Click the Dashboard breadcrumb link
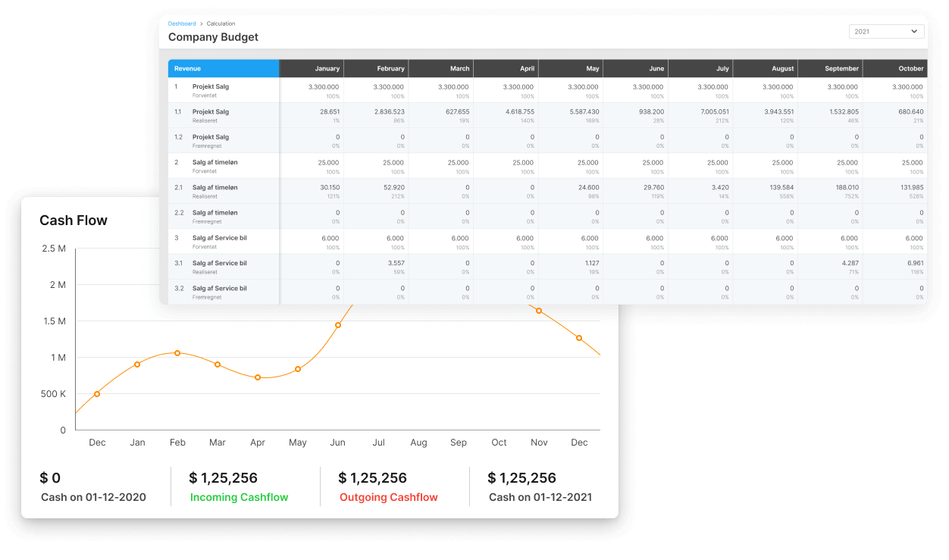 [x=182, y=23]
